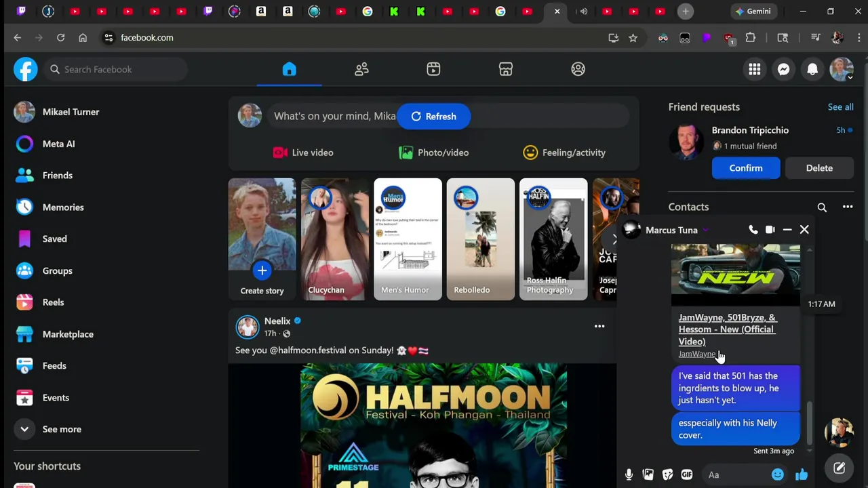Viewport: 868px width, 488px height.
Task: Open the emoji picker in chat
Action: pos(778,475)
